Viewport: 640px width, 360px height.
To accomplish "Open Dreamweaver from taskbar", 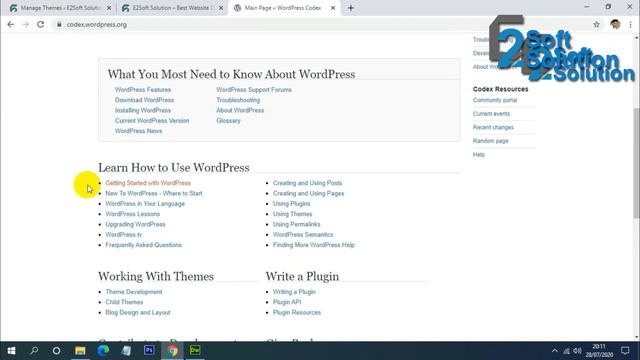I will coord(195,351).
